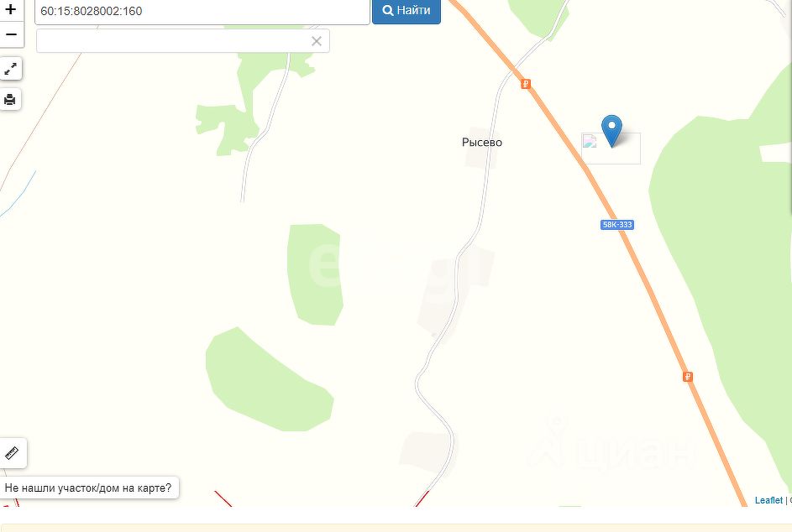792x532 pixels.
Task: Click the magnifier icon in Найти button
Action: [x=388, y=10]
